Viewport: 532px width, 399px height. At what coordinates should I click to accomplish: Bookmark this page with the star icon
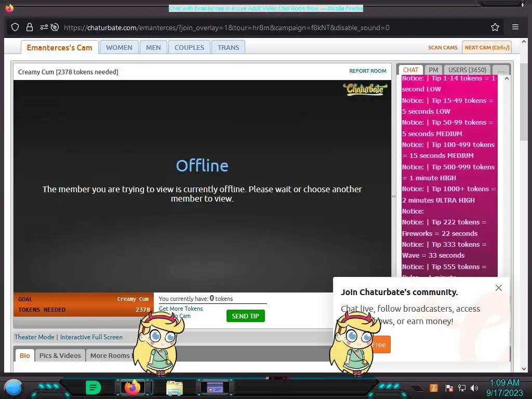point(495,27)
